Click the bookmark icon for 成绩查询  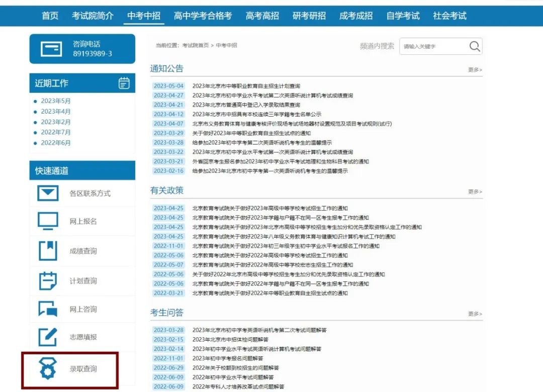coord(48,251)
